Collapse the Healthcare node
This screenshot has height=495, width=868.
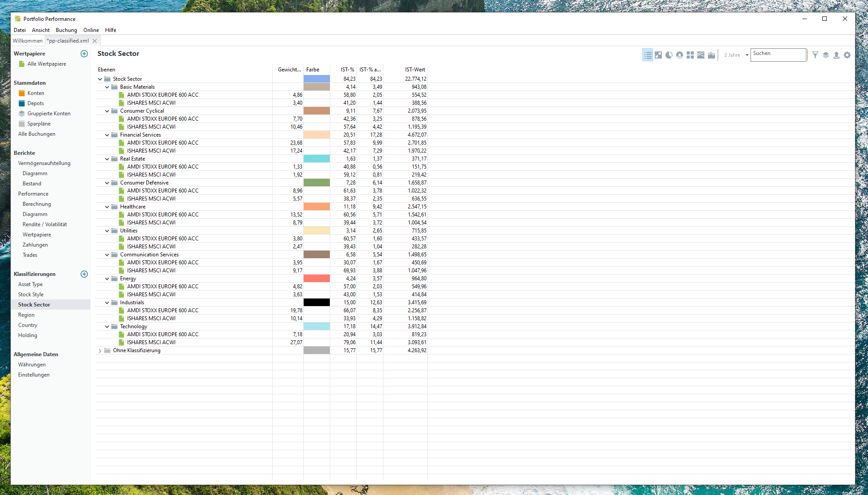(x=107, y=207)
